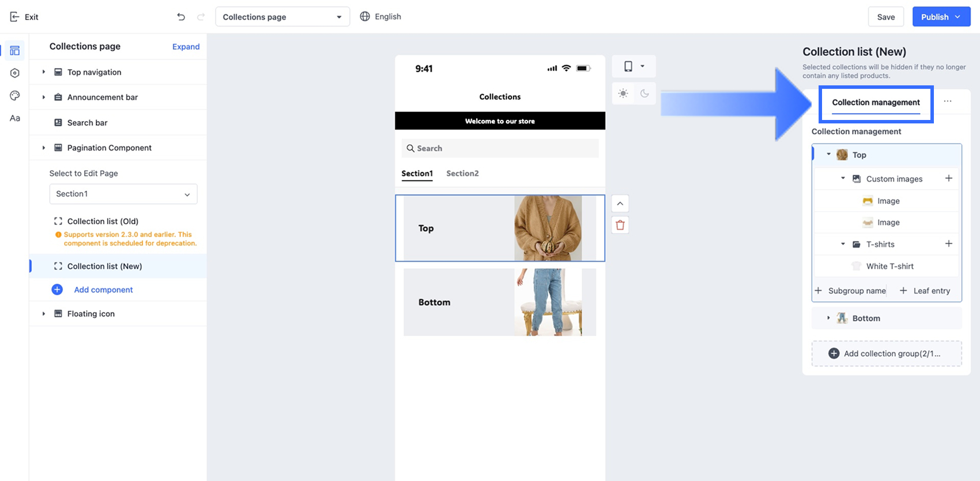Click the Expand link
This screenshot has height=481, width=980.
tap(186, 47)
